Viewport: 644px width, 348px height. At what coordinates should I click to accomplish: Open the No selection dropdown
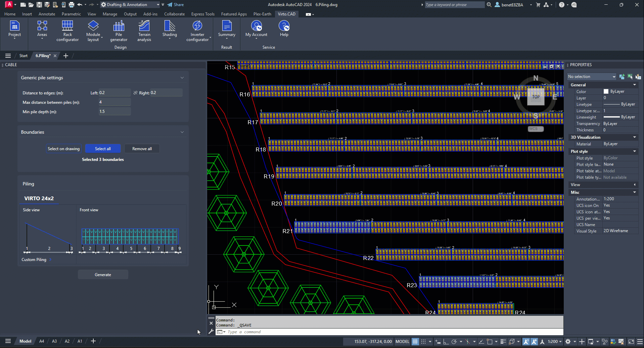pyautogui.click(x=592, y=77)
